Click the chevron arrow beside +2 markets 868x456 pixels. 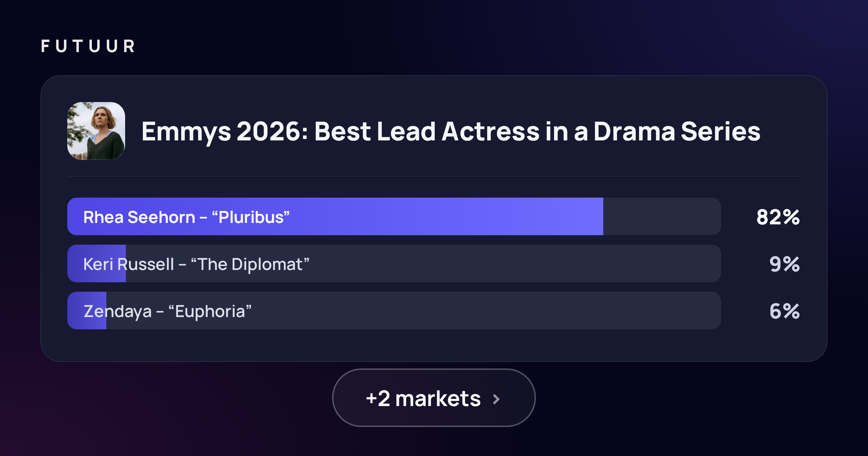pos(496,399)
